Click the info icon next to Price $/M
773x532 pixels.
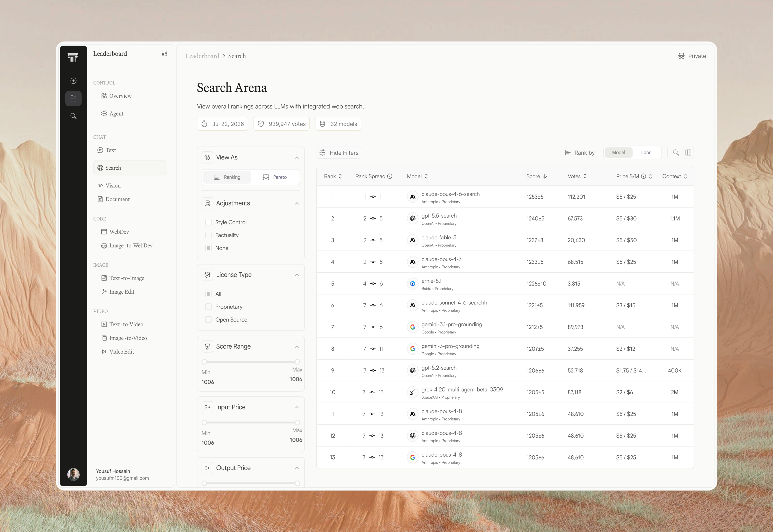pyautogui.click(x=643, y=176)
